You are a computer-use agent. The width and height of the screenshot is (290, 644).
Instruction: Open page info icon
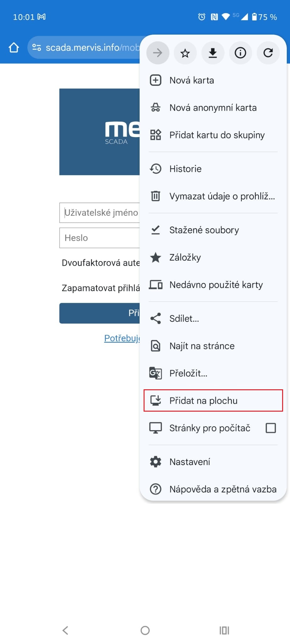coord(240,53)
